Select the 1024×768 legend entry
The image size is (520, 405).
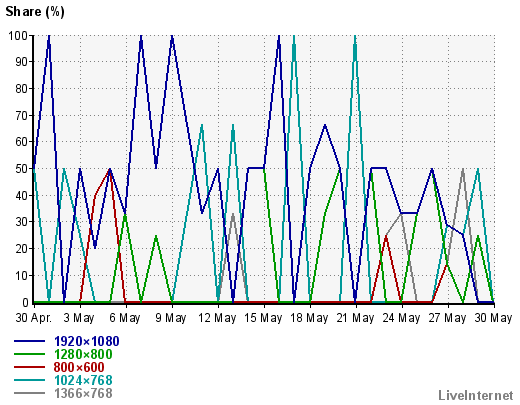pos(83,380)
